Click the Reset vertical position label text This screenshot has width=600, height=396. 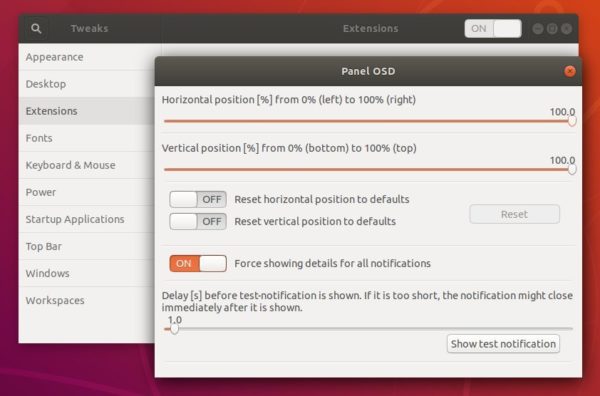point(315,222)
